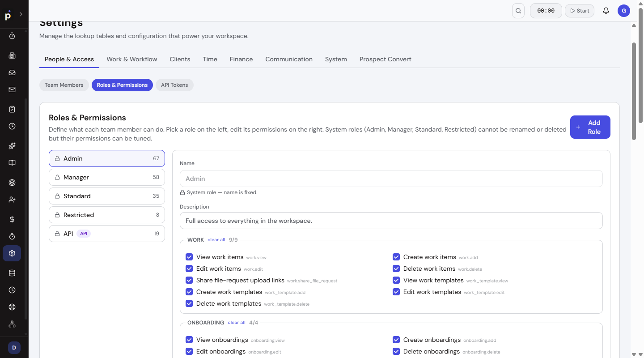
Task: Uncheck "View work items" permission
Action: 189,257
